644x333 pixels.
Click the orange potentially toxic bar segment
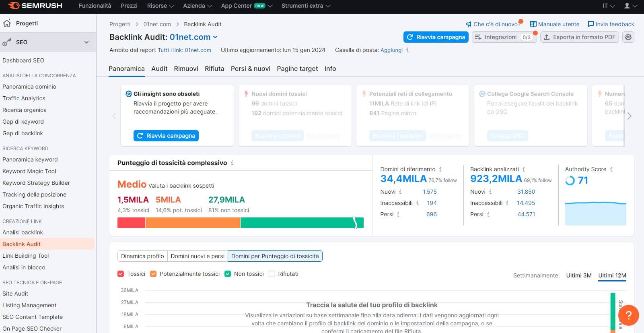tap(193, 223)
